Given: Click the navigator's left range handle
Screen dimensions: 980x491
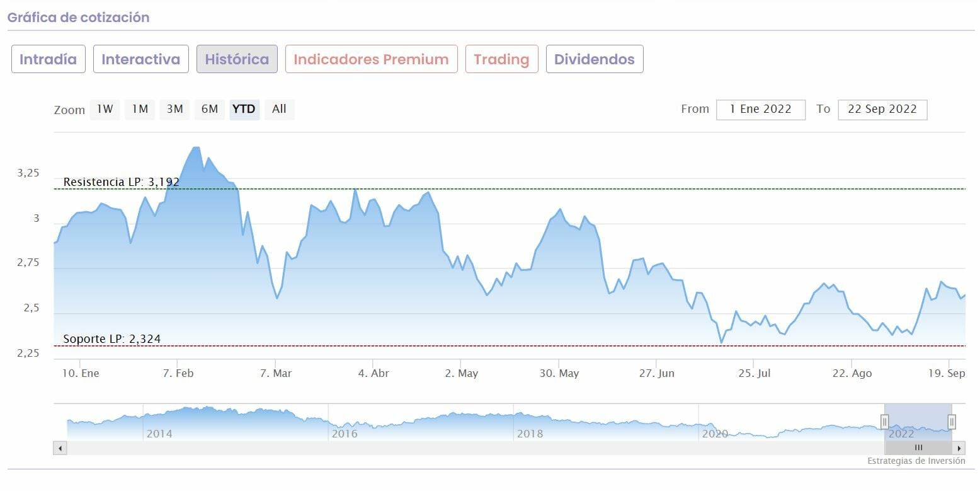Looking at the screenshot, I should click(x=884, y=422).
